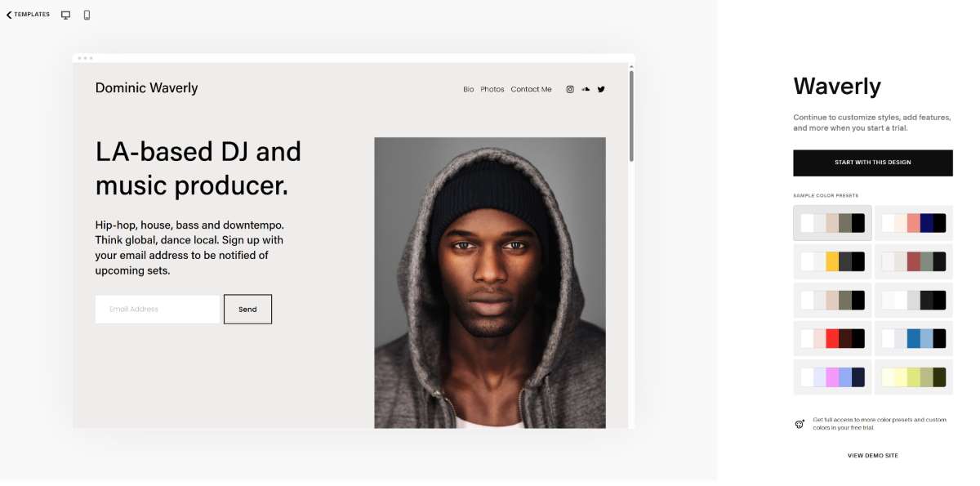Select the pink and purple color preset
Image resolution: width=980 pixels, height=486 pixels.
(832, 377)
